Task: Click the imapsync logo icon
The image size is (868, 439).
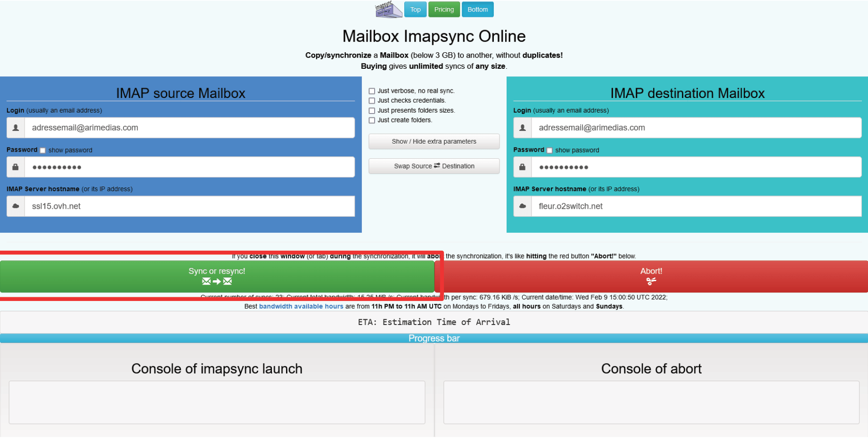Action: [x=388, y=9]
